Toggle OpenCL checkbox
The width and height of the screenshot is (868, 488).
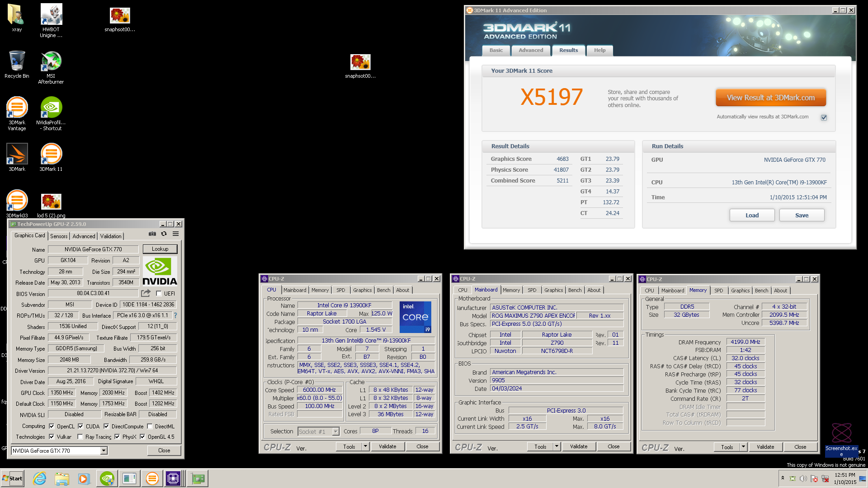52,426
